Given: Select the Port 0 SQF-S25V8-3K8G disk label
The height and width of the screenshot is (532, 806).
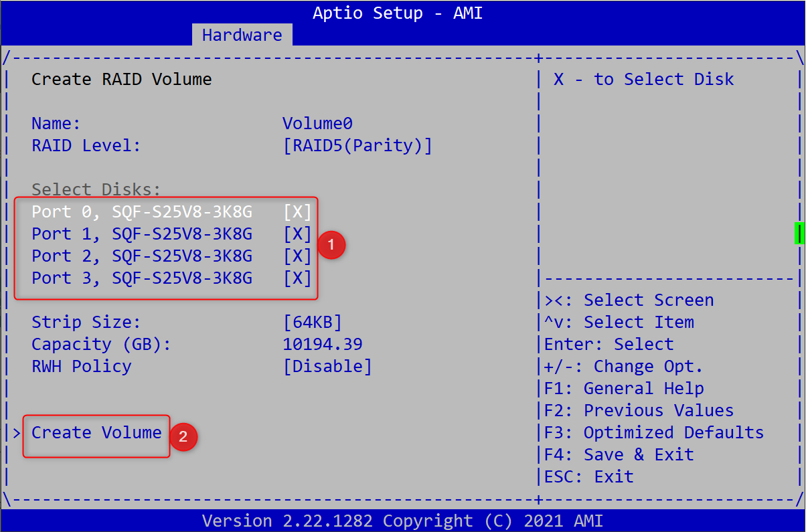Looking at the screenshot, I should point(142,212).
